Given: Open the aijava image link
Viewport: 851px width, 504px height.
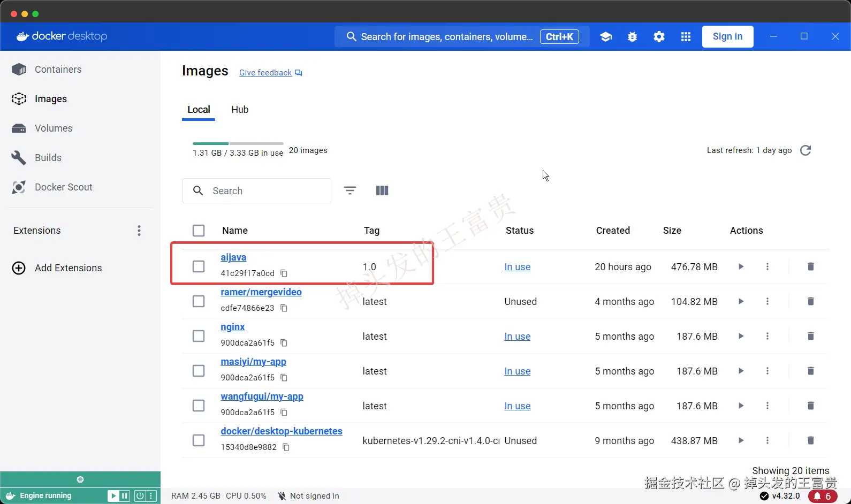Looking at the screenshot, I should pyautogui.click(x=233, y=257).
